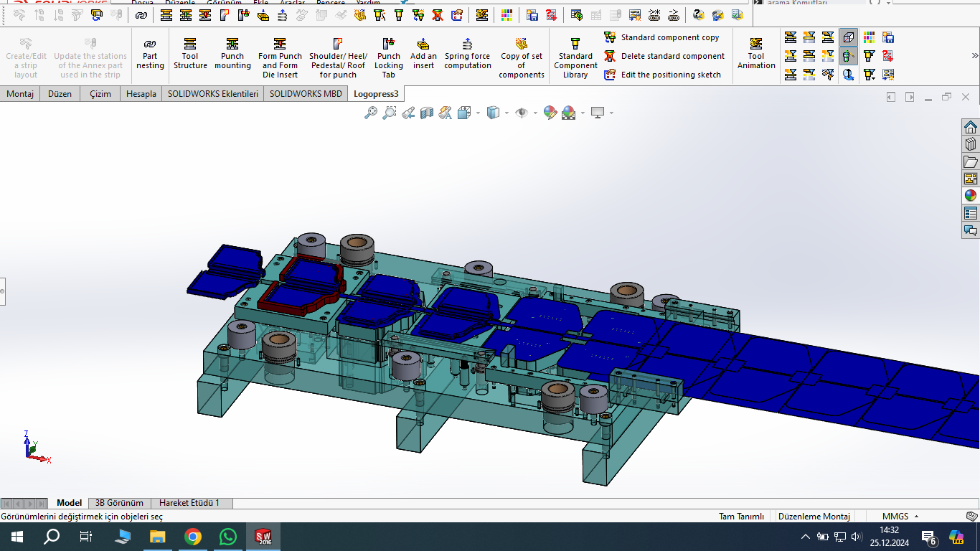The width and height of the screenshot is (980, 551).
Task: Click Edit the positioning sketch
Action: (670, 75)
